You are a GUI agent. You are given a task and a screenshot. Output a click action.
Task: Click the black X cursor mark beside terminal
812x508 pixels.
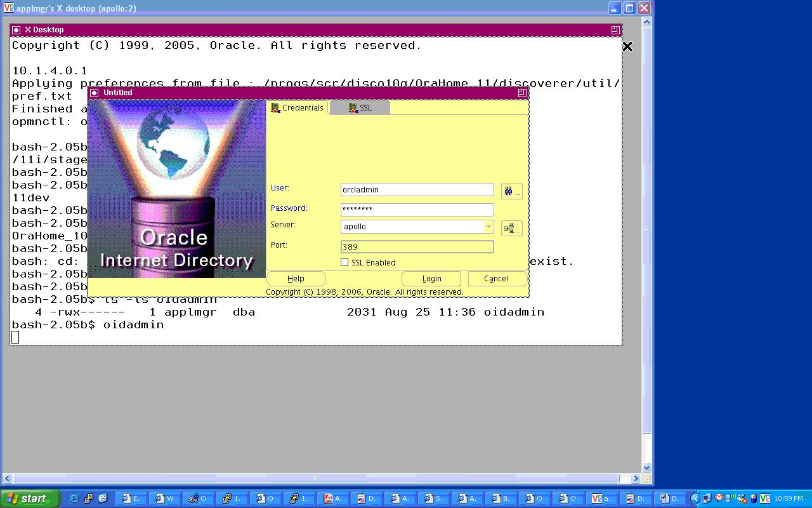click(x=627, y=46)
